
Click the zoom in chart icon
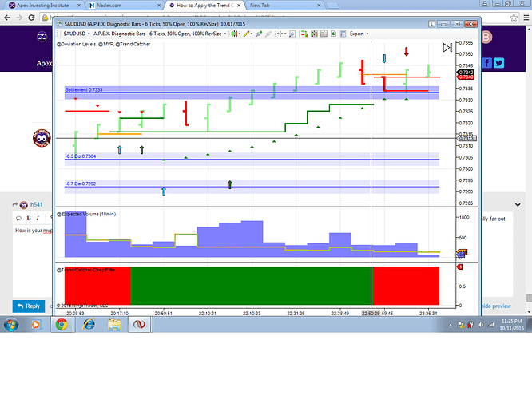[259, 34]
